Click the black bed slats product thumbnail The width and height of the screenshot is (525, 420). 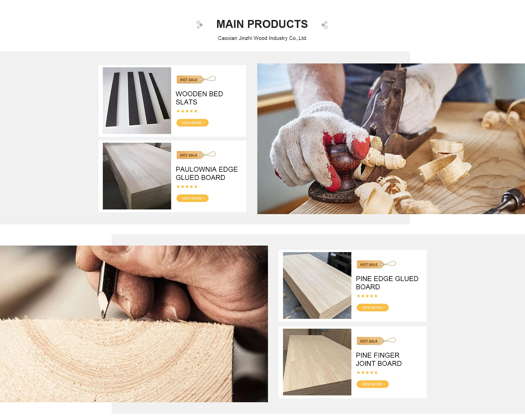click(x=137, y=101)
